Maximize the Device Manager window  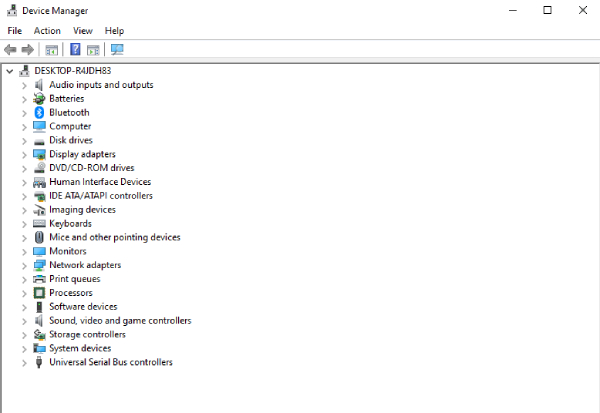click(x=548, y=10)
